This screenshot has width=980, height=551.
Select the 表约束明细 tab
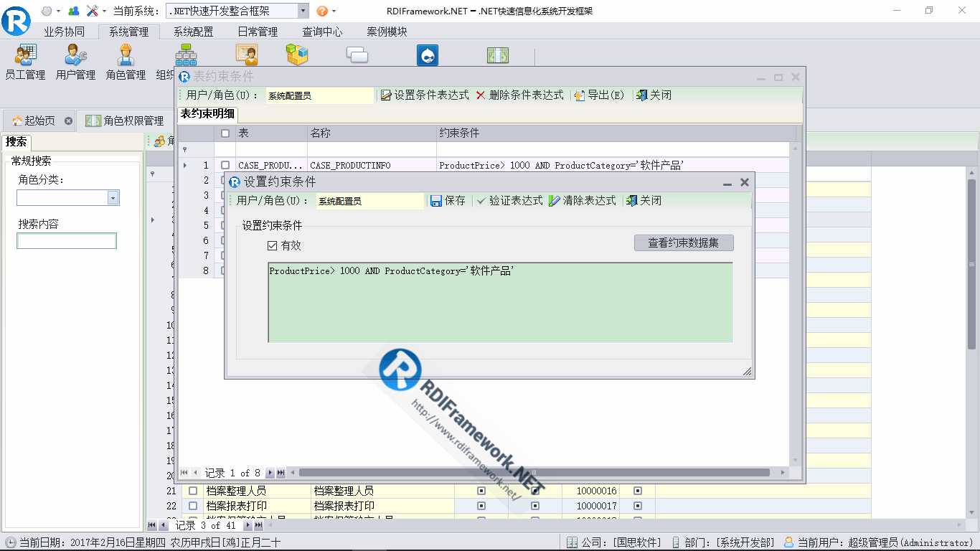pyautogui.click(x=207, y=114)
